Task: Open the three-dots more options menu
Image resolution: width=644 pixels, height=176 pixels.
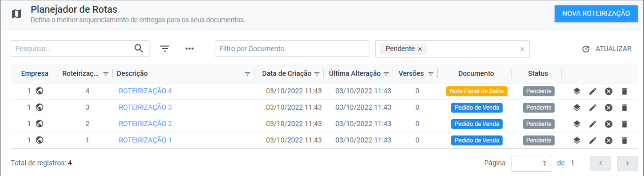Action: [189, 48]
